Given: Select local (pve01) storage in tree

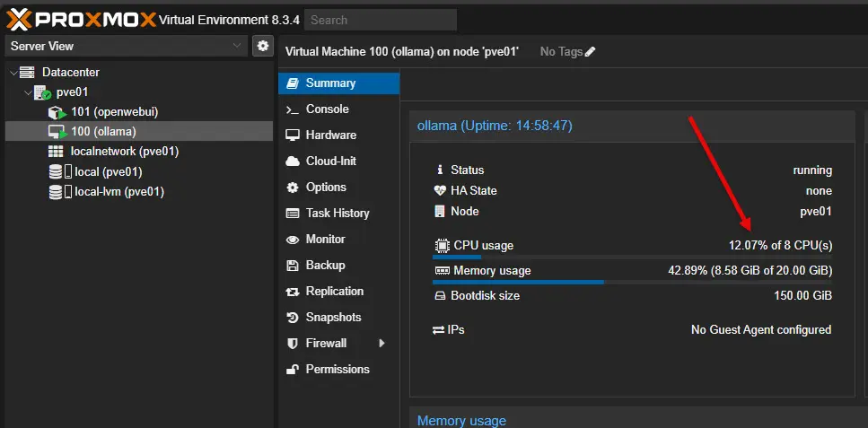Looking at the screenshot, I should pyautogui.click(x=108, y=171).
